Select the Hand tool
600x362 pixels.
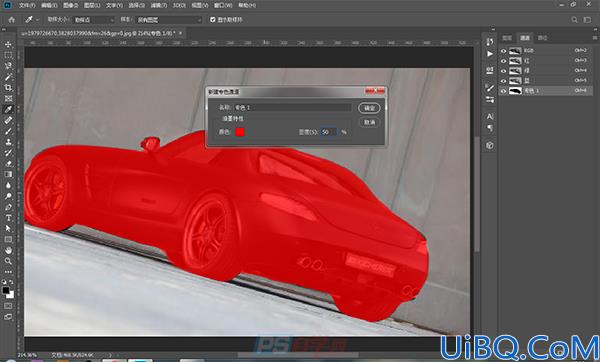tap(8, 250)
